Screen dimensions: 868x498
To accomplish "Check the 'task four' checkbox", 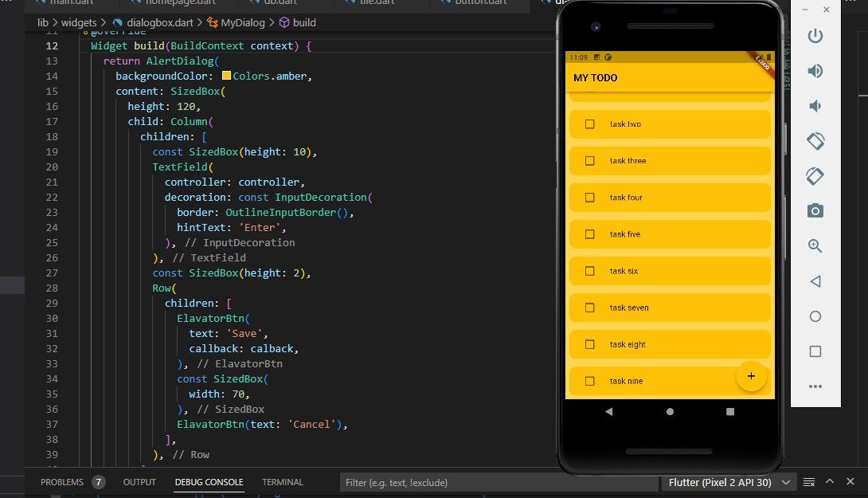I will pyautogui.click(x=589, y=197).
